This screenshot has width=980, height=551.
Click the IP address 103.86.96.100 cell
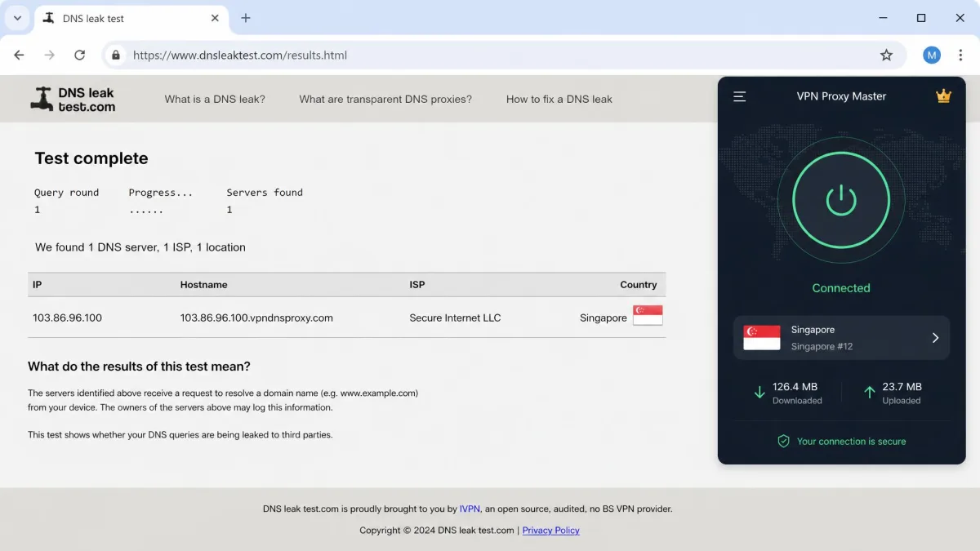(67, 318)
